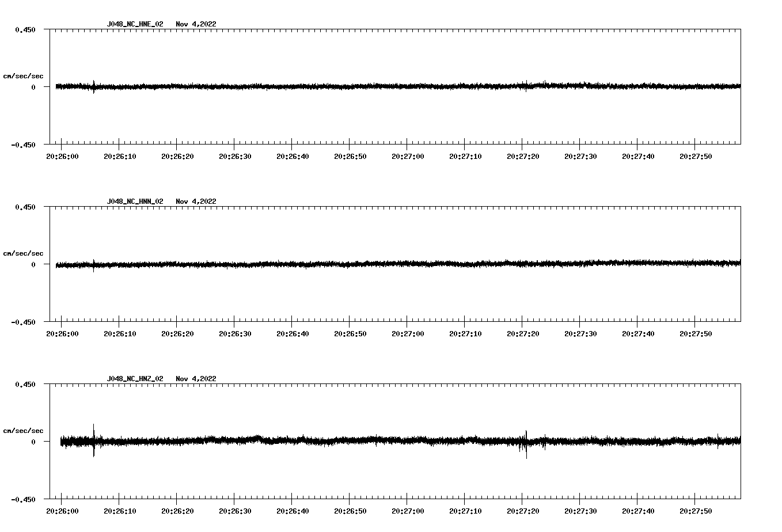This screenshot has height=532, width=782.
Task: Click the 20:27:10 time label under HNN plot
Action: click(465, 334)
